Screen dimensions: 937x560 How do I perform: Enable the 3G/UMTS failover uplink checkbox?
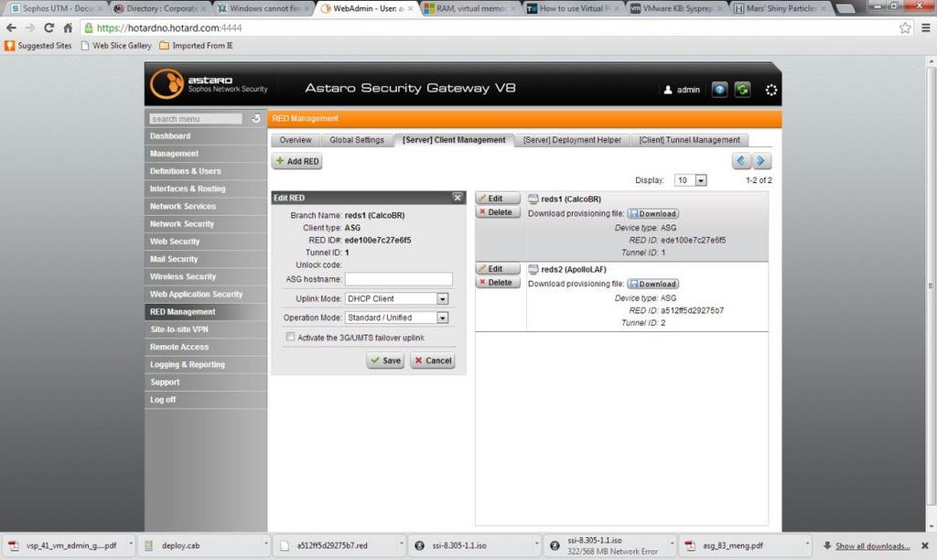pos(290,337)
